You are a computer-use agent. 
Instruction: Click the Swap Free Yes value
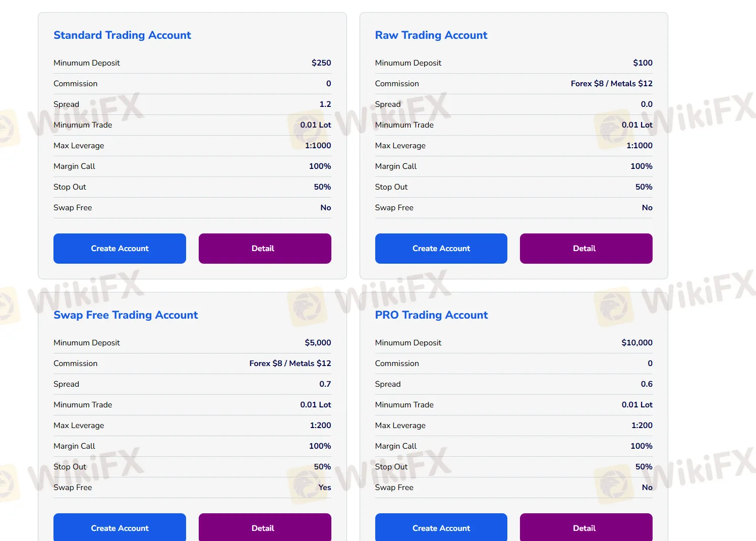[x=324, y=488]
